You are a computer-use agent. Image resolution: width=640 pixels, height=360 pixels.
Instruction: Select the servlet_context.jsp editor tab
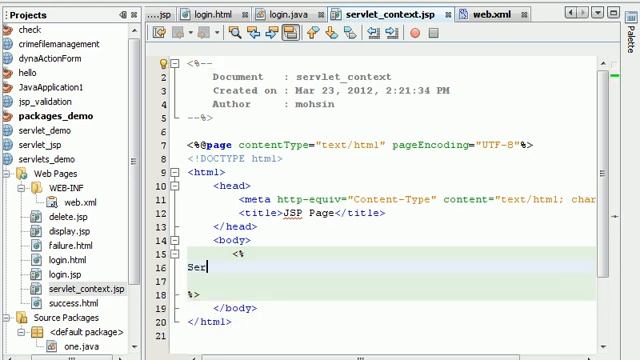point(390,15)
